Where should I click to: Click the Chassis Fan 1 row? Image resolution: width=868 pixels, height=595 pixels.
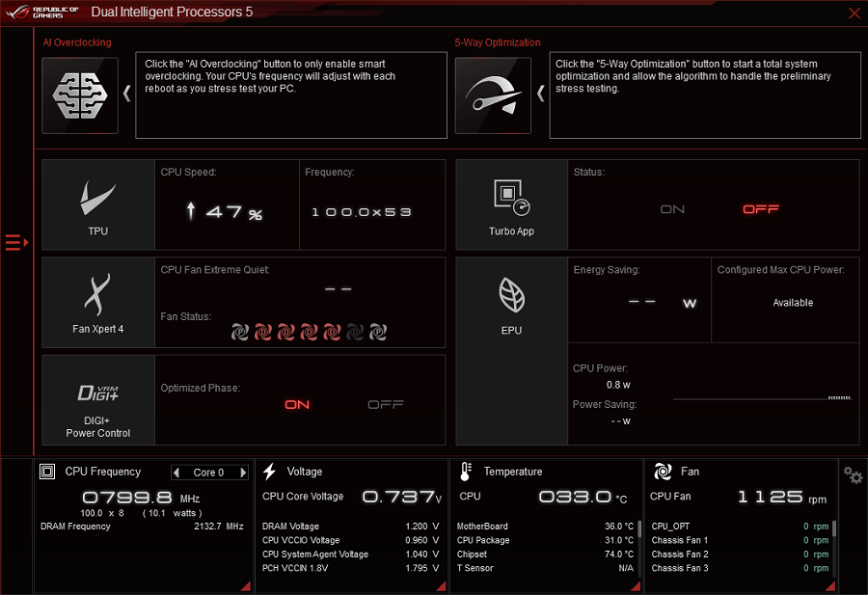pyautogui.click(x=740, y=540)
